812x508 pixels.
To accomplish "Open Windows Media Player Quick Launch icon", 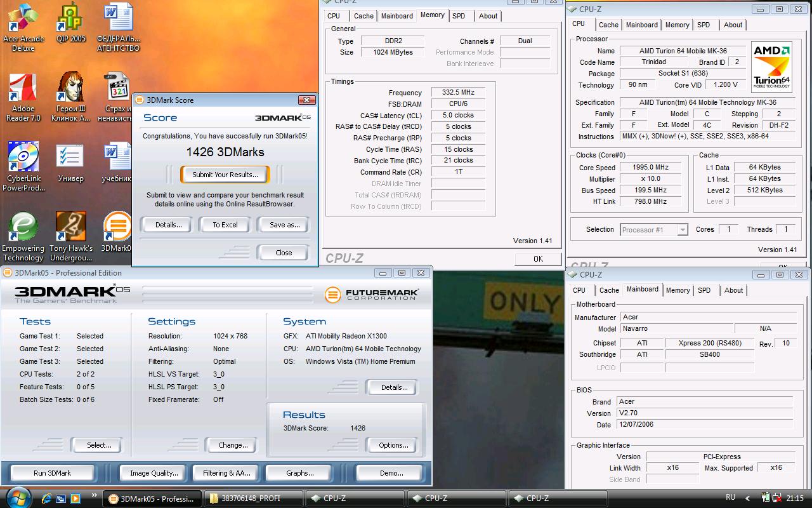I will tap(75, 498).
